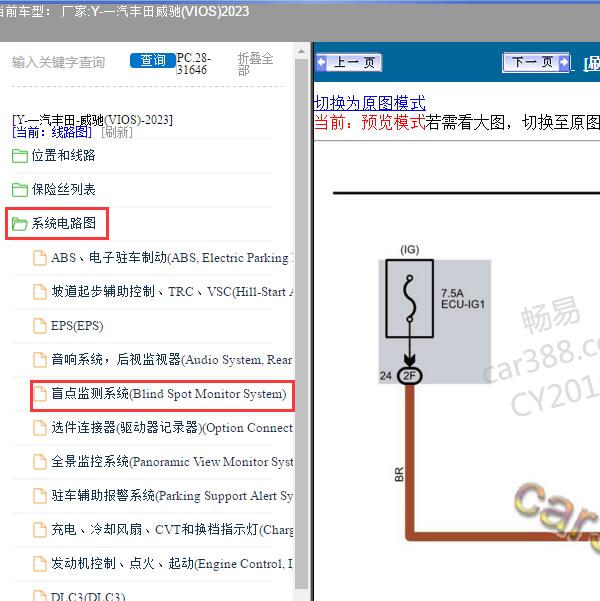Open 充电、冷却风扇、CVT和换档指示灯 diagram
Viewport: 600px width, 601px height.
173,530
